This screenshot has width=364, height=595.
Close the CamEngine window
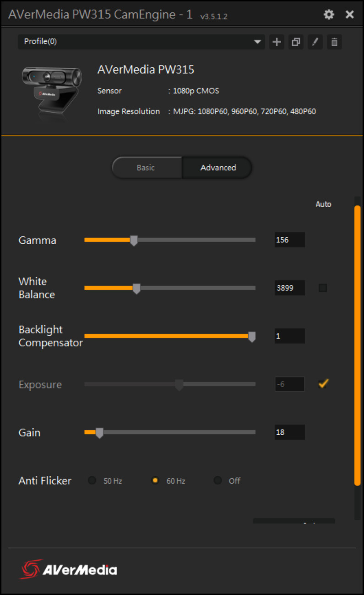[350, 15]
